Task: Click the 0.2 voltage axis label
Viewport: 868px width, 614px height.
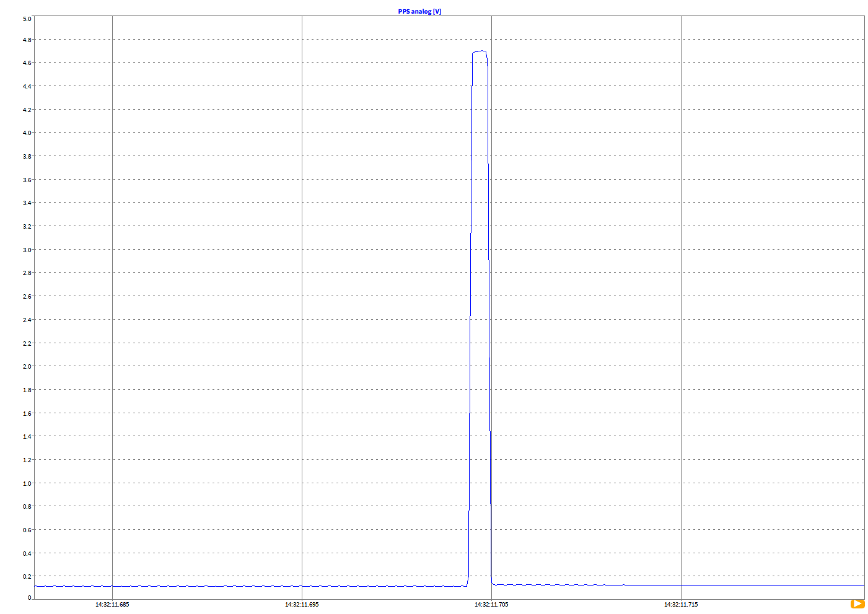Action: pos(27,576)
